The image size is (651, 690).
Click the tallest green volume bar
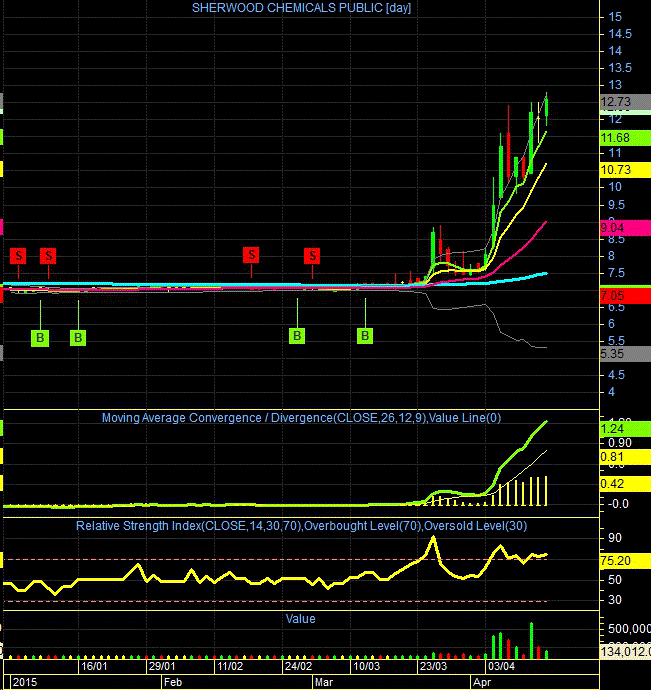click(x=531, y=641)
